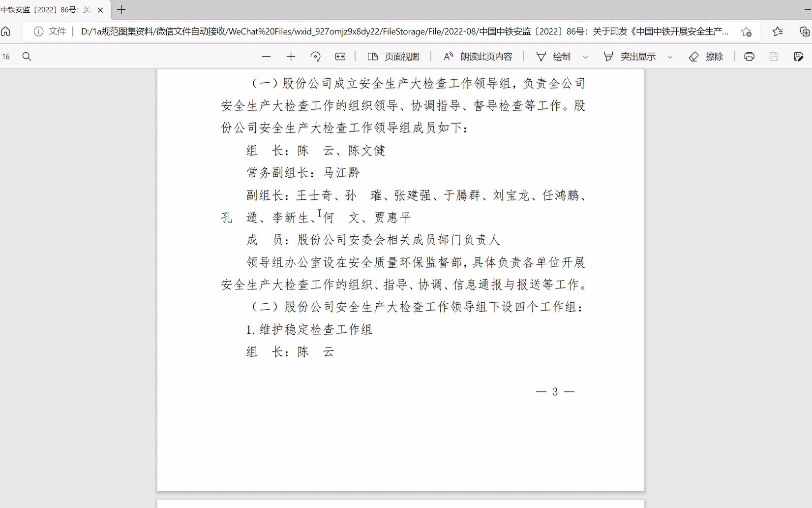The image size is (812, 508).
Task: Zoom out of the PDF document
Action: pos(267,56)
